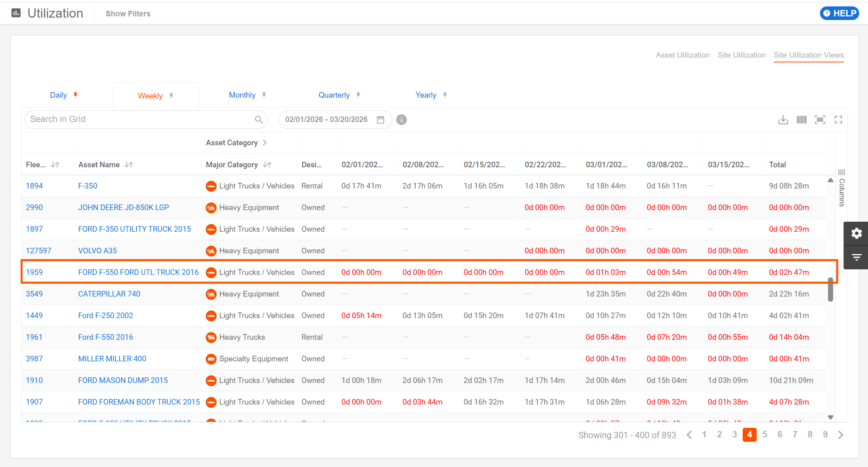Switch to the Yearly tab
Image resolution: width=868 pixels, height=467 pixels.
point(426,95)
